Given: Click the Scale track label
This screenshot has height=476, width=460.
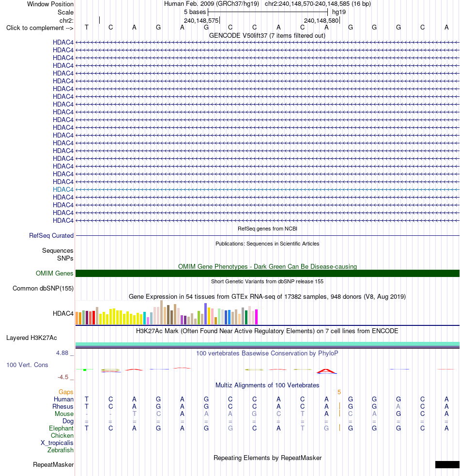Looking at the screenshot, I should 65,13.
